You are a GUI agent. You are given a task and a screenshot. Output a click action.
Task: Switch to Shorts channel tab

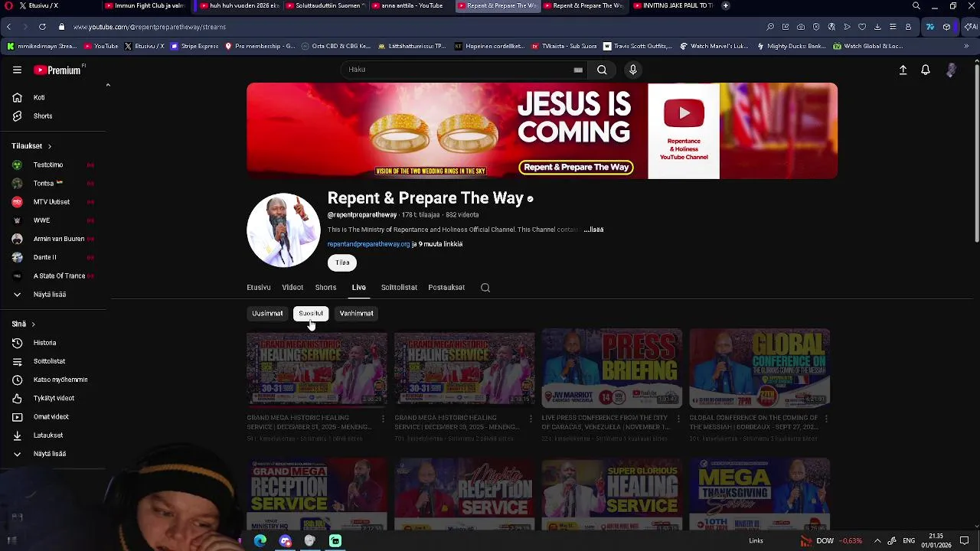tap(325, 288)
